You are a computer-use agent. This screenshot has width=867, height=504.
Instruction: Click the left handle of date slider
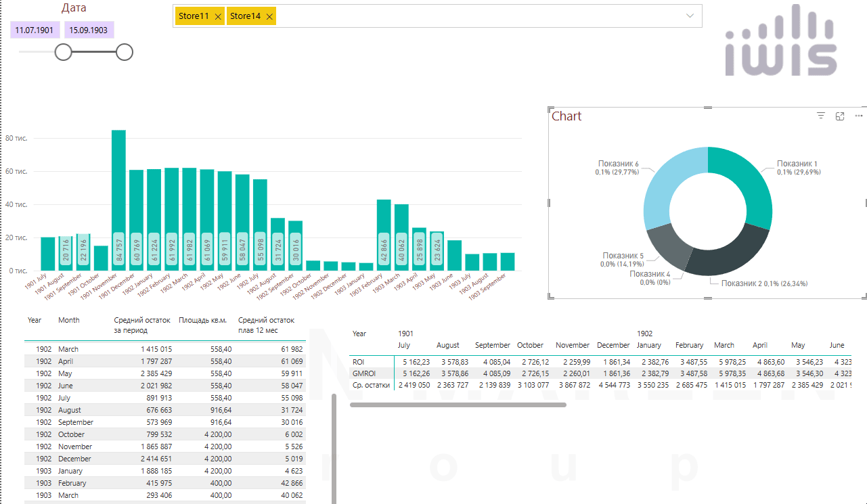pos(63,52)
